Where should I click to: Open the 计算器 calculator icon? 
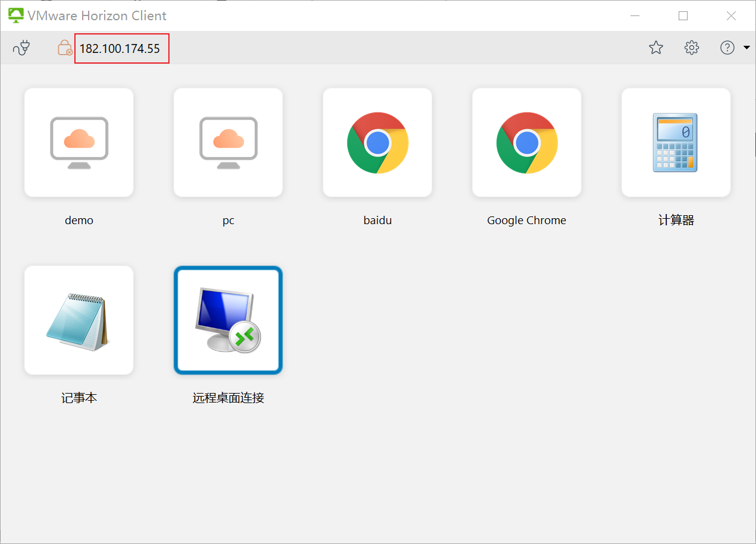676,143
